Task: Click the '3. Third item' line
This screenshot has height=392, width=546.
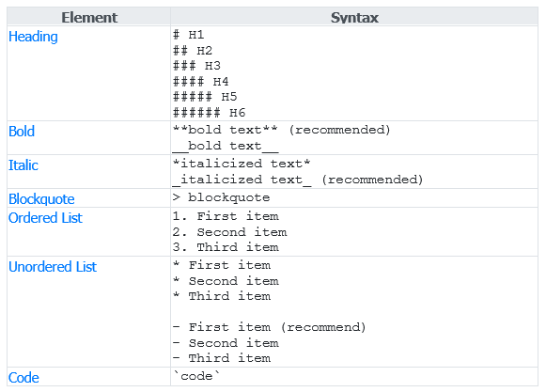Action: [226, 247]
